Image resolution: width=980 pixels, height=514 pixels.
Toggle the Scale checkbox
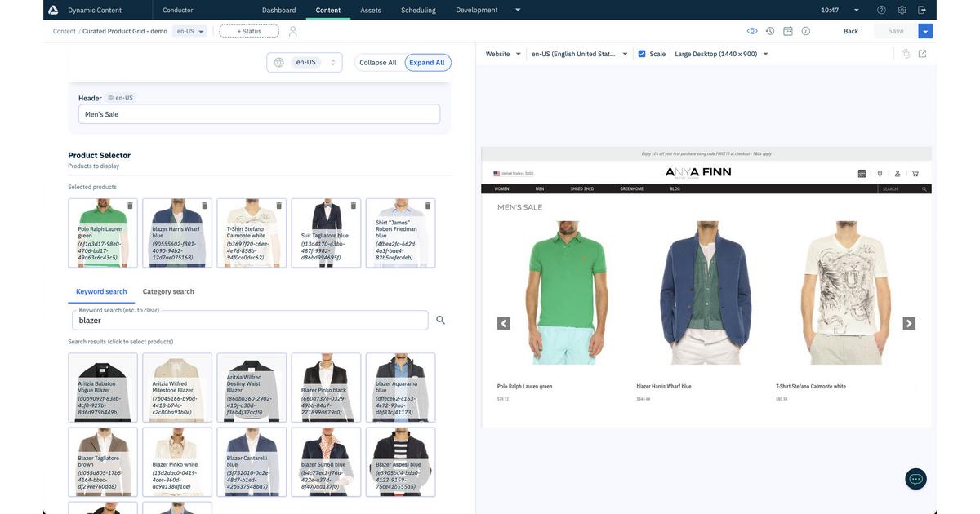coord(642,54)
